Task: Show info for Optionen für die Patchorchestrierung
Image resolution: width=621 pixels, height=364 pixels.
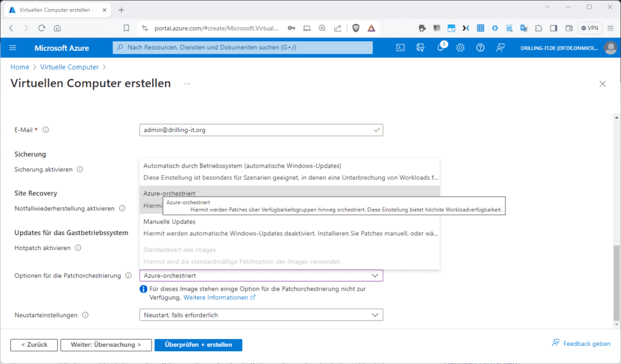Action: pos(129,276)
